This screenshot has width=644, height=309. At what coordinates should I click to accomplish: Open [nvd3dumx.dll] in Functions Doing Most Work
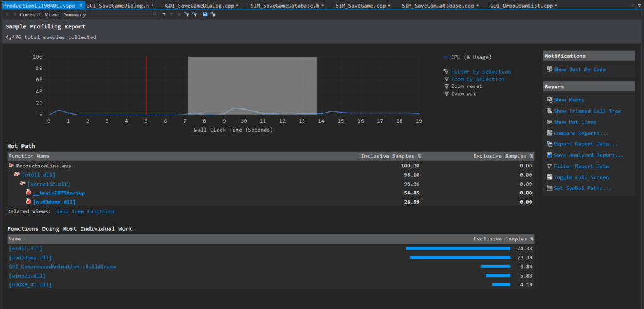[x=30, y=257]
